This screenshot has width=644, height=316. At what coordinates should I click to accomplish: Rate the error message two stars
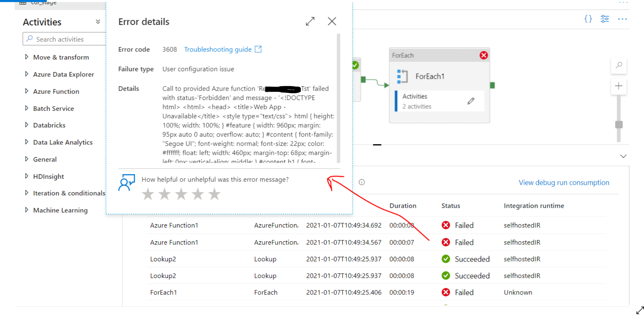pyautogui.click(x=164, y=194)
